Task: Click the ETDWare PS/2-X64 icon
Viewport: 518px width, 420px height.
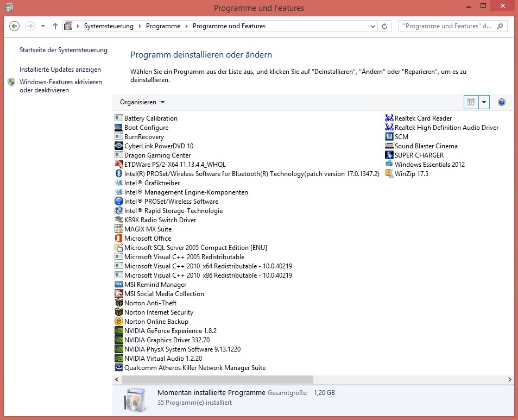Action: (x=118, y=164)
